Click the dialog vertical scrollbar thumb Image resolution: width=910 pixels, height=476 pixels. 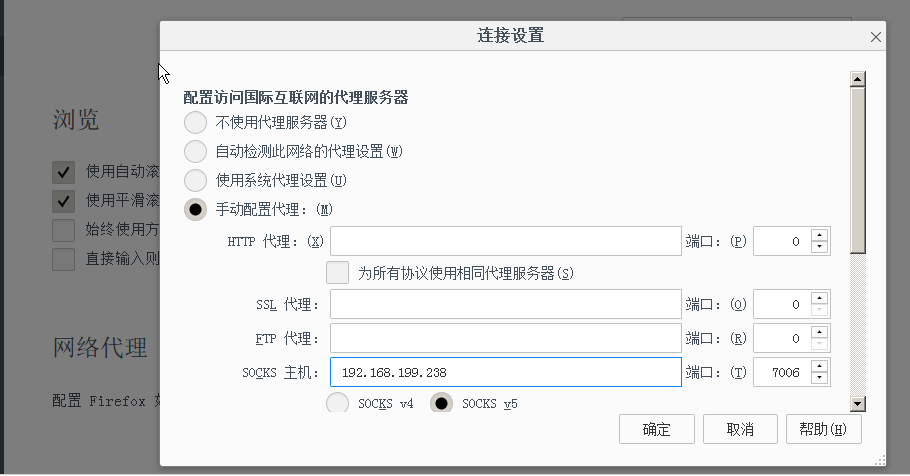coord(858,170)
